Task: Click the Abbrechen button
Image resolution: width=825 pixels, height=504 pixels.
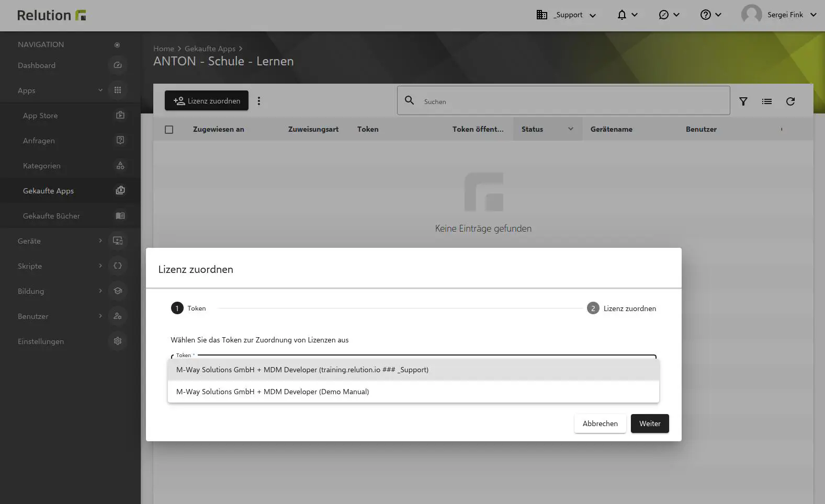Action: [x=600, y=423]
